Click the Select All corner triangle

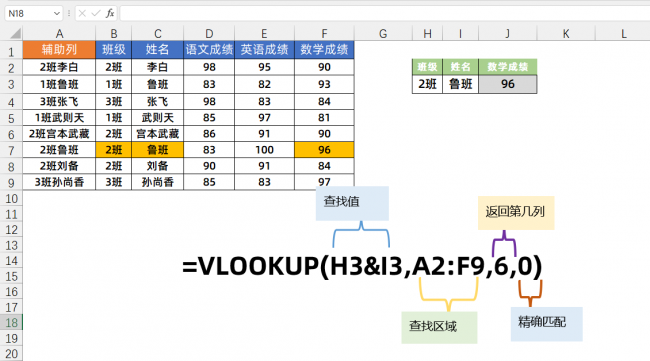coord(15,33)
